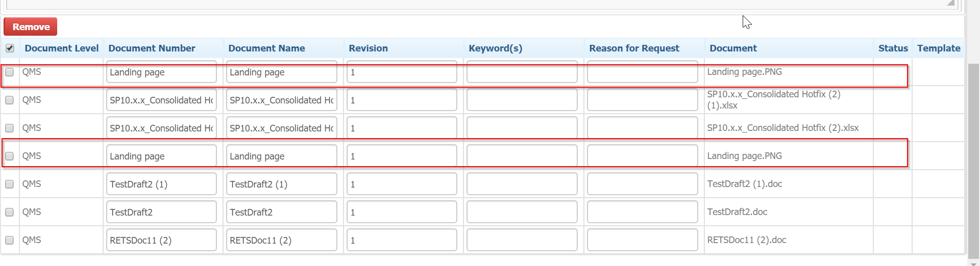Click the Reason for Request field in the TestDraft2.doc row
The height and width of the screenshot is (266, 980).
click(x=642, y=212)
